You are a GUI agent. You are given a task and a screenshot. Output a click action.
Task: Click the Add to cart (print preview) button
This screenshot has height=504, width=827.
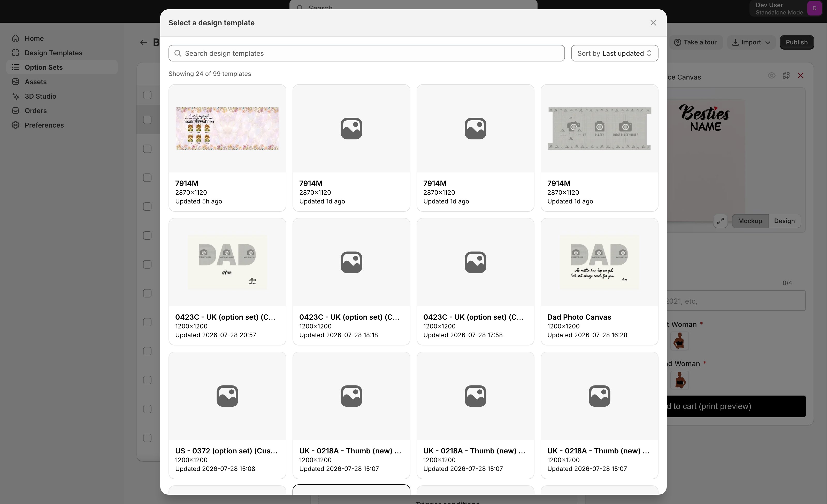click(x=736, y=406)
